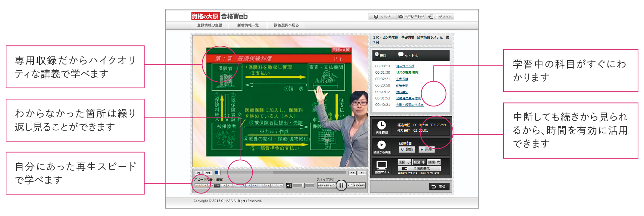Click the help (ヘルプ) icon button
644x216 pixels.
pyautogui.click(x=382, y=17)
